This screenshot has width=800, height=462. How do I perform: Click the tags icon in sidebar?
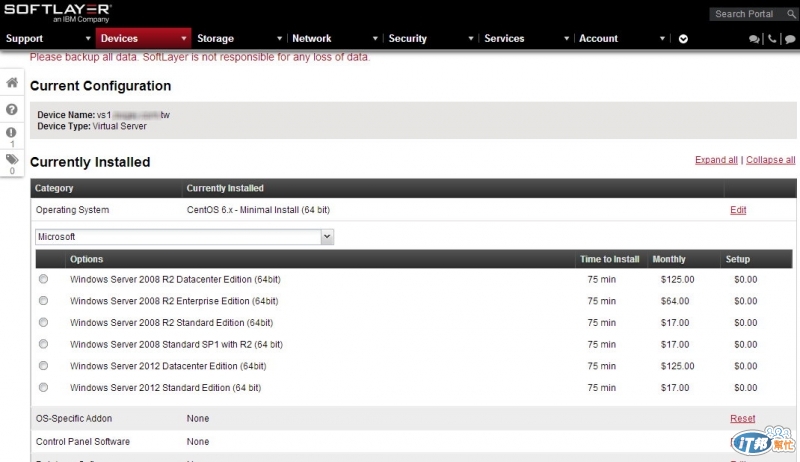[x=12, y=159]
